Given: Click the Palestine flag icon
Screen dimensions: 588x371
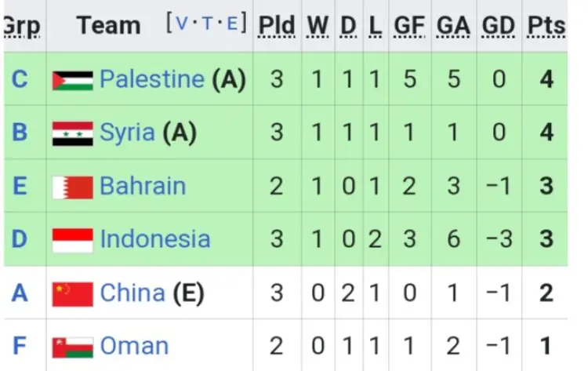Looking at the screenshot, I should pyautogui.click(x=73, y=81).
